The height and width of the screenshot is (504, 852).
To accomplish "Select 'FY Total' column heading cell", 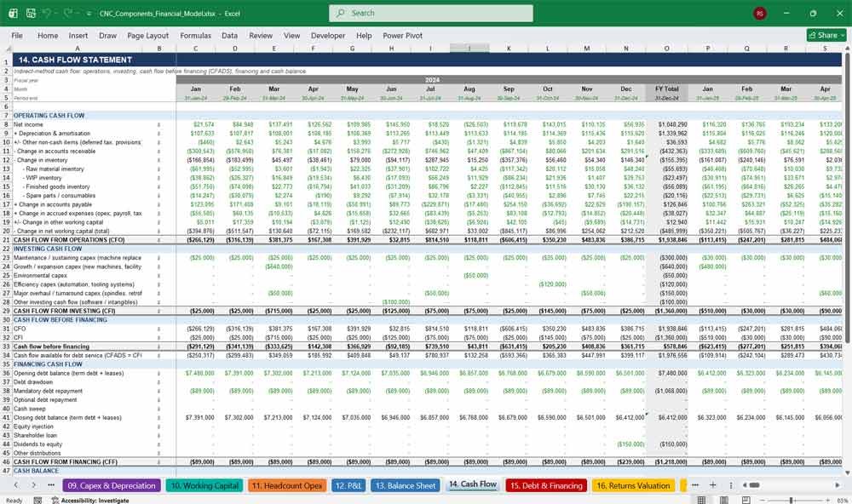I will click(x=666, y=89).
